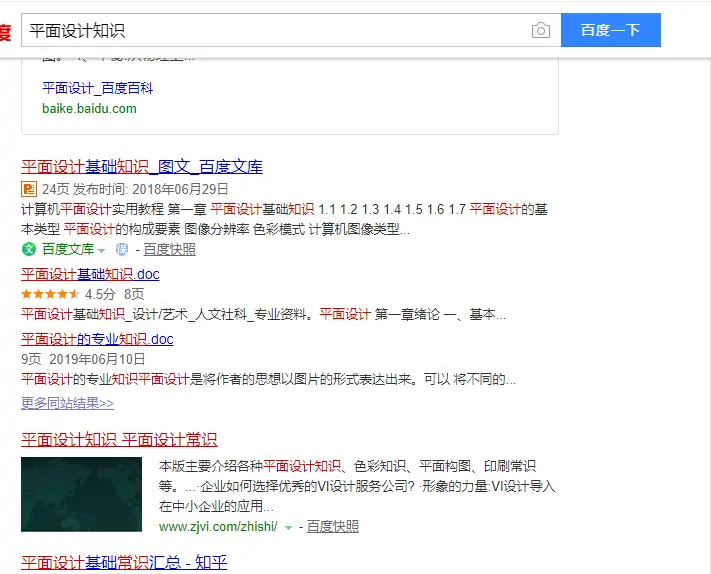Click the snippet starting 本版主要介绍各种平面设计知识
The height and width of the screenshot is (574, 711).
click(357, 486)
